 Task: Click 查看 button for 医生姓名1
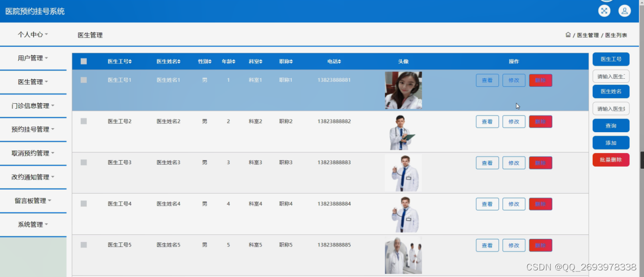pyautogui.click(x=487, y=80)
